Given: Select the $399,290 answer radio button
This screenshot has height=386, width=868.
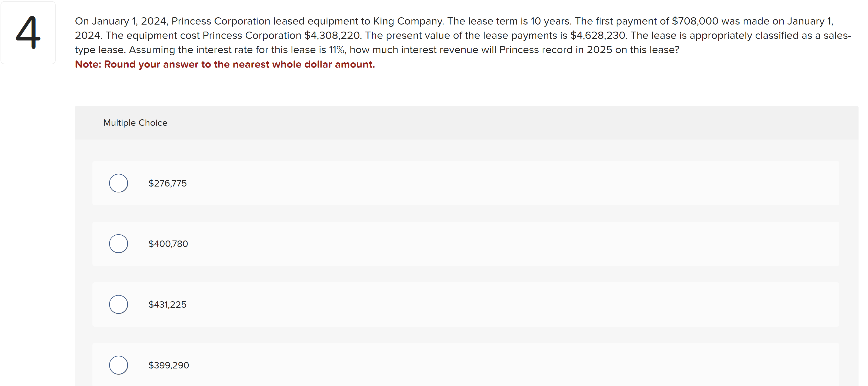Looking at the screenshot, I should (x=118, y=365).
